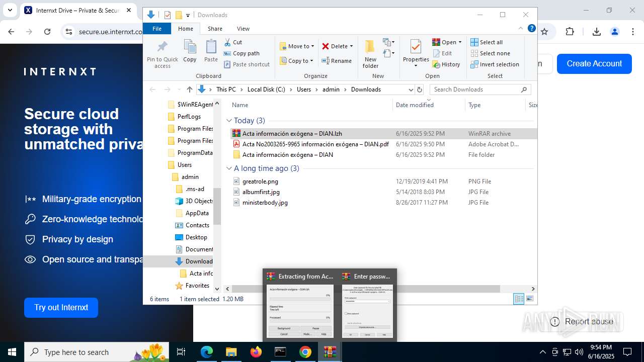Click the Pin to Quick access icon

pos(162,54)
